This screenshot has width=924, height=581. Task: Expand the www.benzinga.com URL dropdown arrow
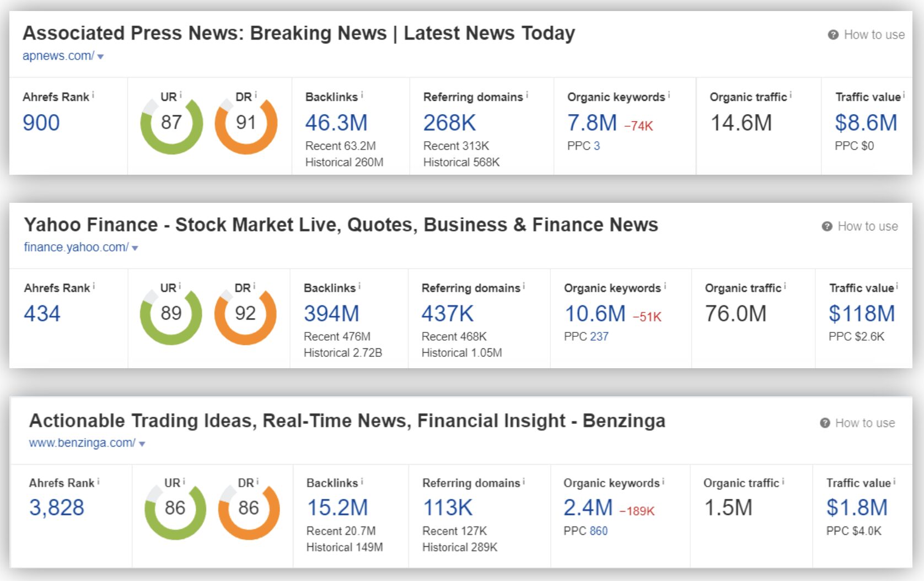click(142, 444)
